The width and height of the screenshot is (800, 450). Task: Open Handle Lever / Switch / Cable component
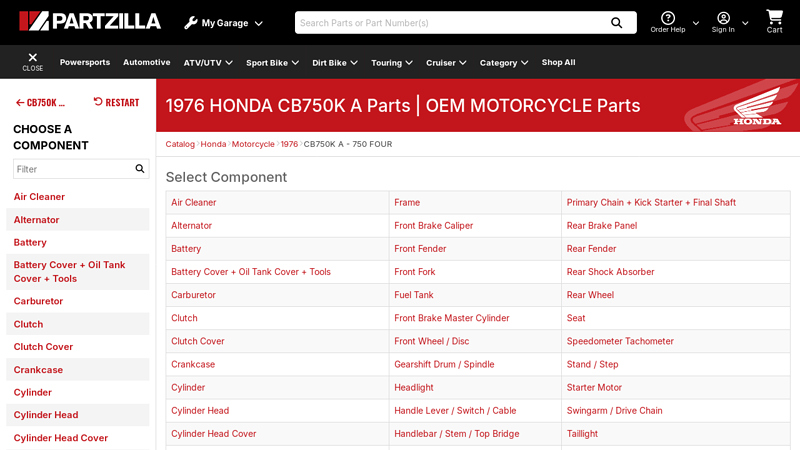[455, 411]
